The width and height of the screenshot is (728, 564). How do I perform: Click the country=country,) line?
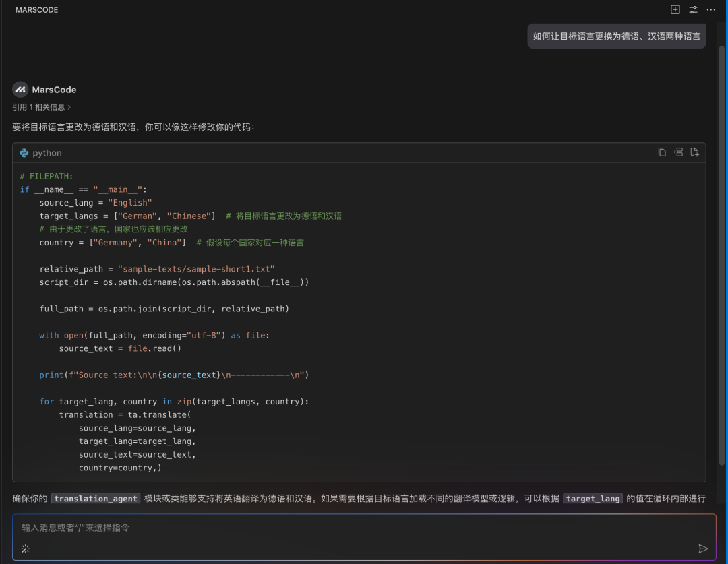120,468
